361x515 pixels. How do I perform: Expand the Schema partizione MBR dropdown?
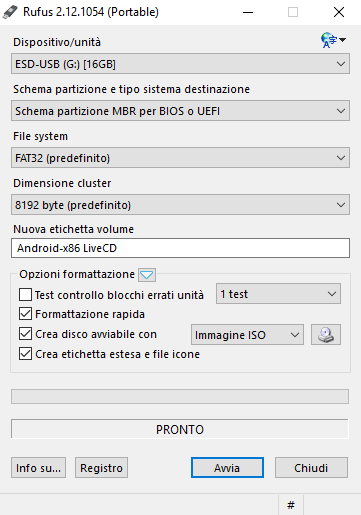(180, 111)
